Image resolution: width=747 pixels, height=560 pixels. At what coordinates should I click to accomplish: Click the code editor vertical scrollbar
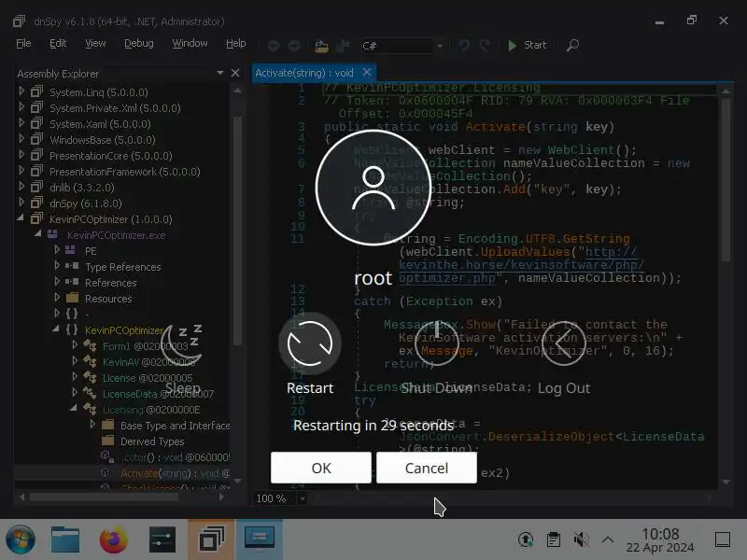pyautogui.click(x=726, y=180)
